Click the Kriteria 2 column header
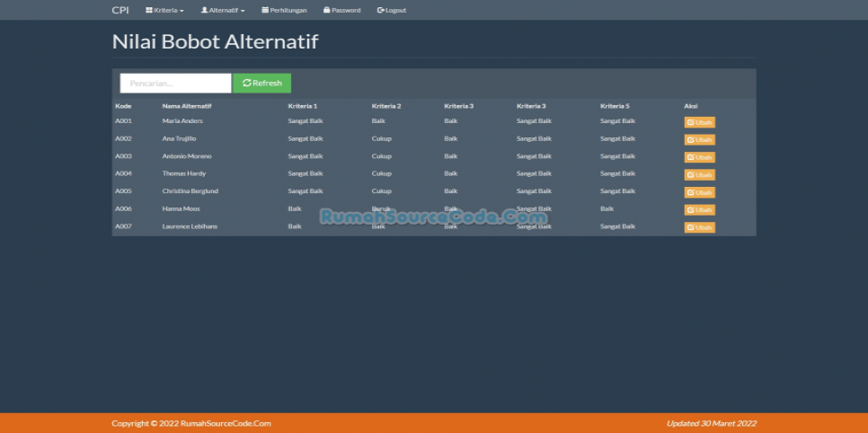 (386, 106)
